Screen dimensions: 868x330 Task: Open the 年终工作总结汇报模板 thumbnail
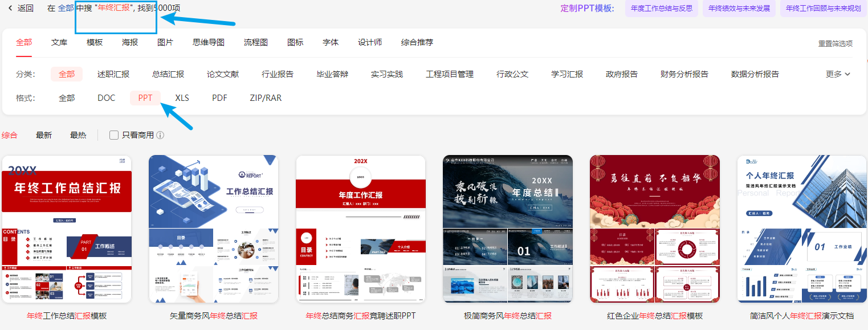(67, 229)
